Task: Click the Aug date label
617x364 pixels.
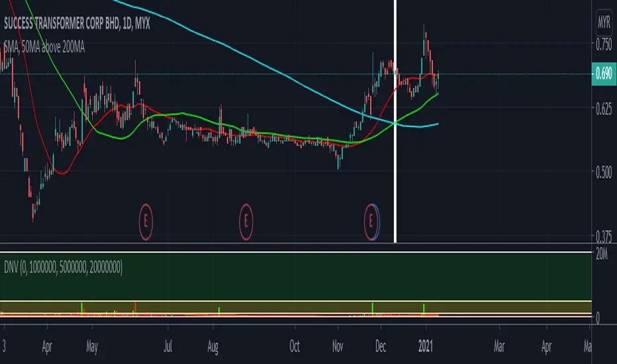Action: (213, 347)
